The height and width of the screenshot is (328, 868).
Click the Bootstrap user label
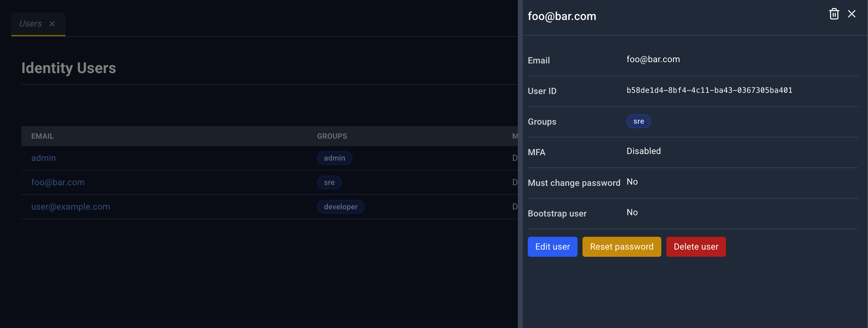coord(557,213)
